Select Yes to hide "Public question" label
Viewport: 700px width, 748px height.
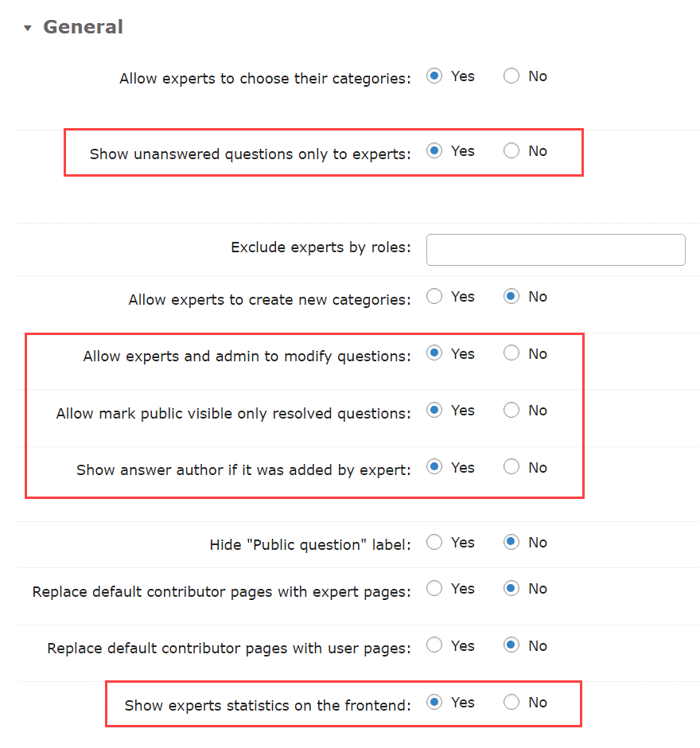click(x=434, y=542)
